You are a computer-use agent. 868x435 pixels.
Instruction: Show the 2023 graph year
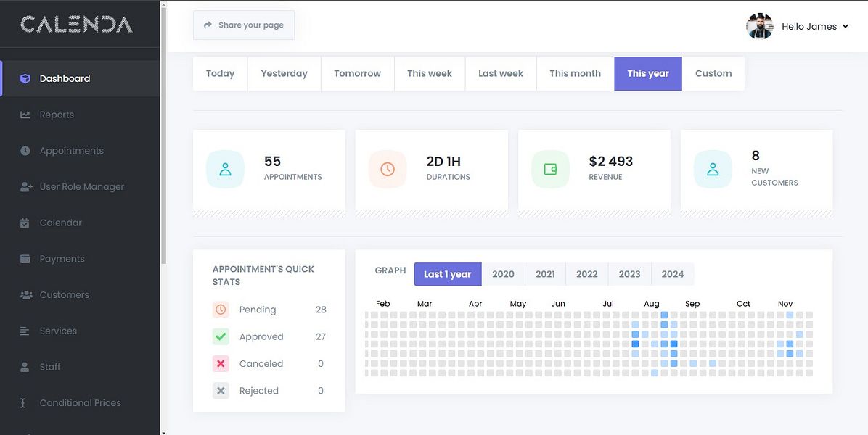pos(629,274)
